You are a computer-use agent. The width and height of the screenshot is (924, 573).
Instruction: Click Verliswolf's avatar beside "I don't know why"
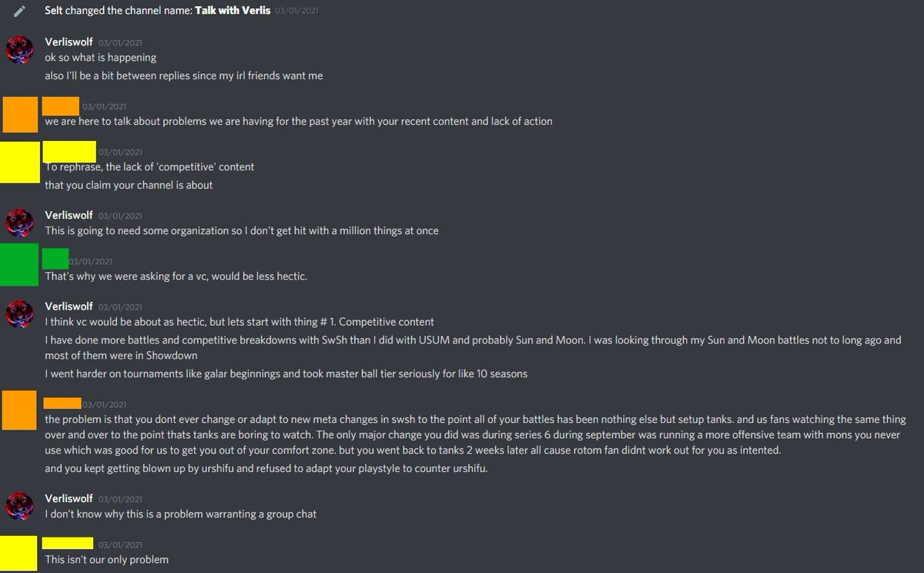point(20,506)
